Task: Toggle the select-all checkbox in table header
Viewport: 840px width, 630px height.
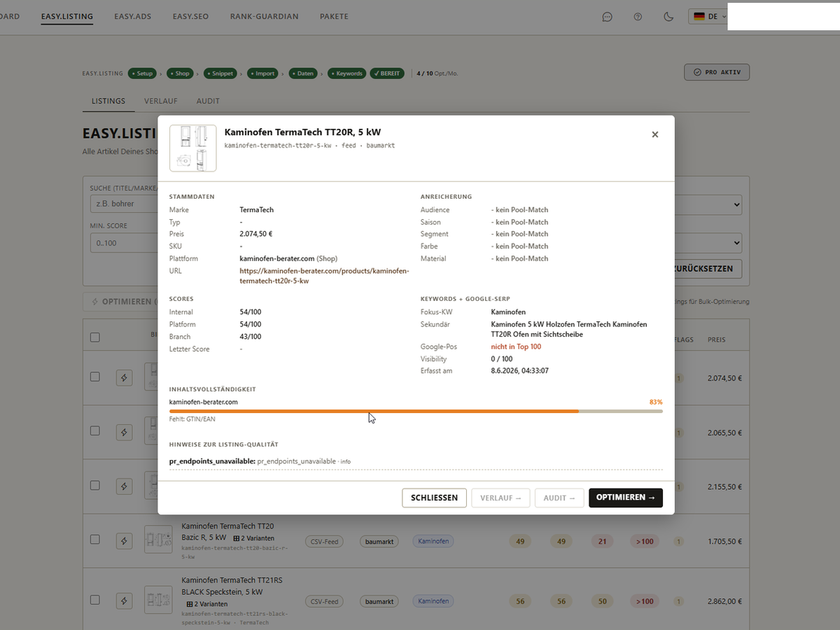Action: click(x=95, y=337)
